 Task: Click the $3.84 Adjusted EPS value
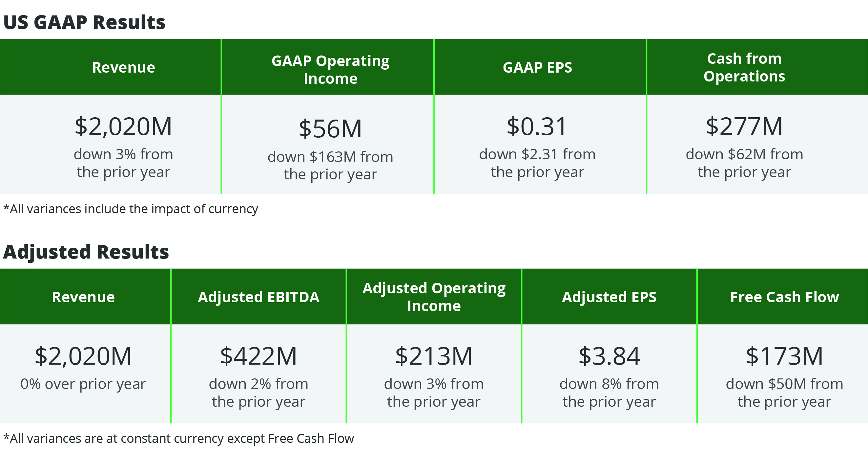(609, 356)
